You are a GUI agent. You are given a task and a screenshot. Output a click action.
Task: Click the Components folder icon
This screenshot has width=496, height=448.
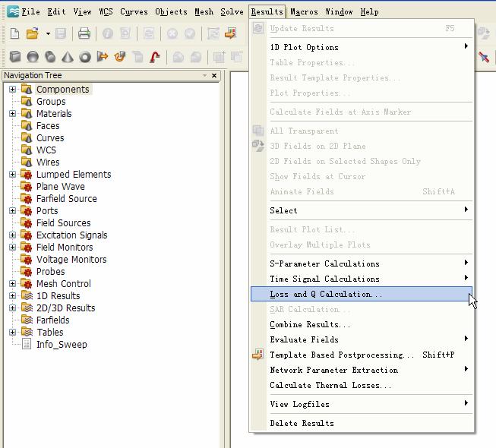point(27,90)
